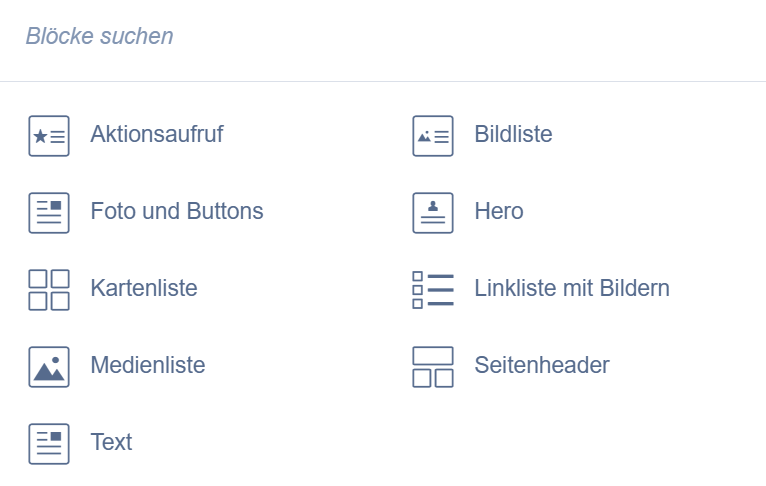766x486 pixels.
Task: Pick the Seitenheader layout icon
Action: pos(433,367)
